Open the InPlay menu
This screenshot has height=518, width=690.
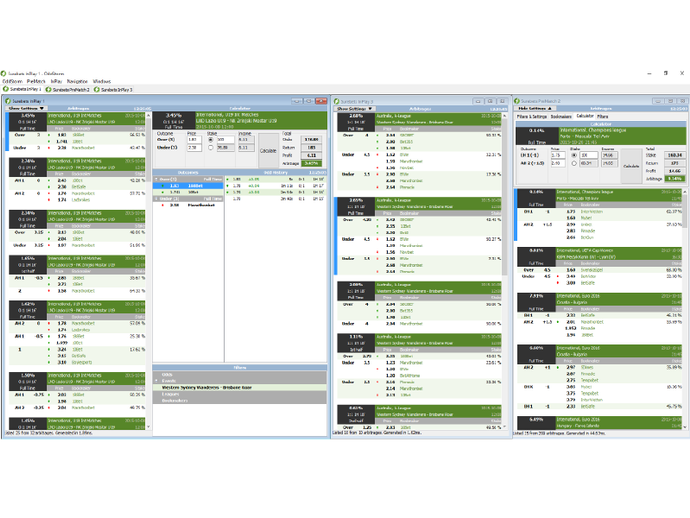[x=56, y=81]
